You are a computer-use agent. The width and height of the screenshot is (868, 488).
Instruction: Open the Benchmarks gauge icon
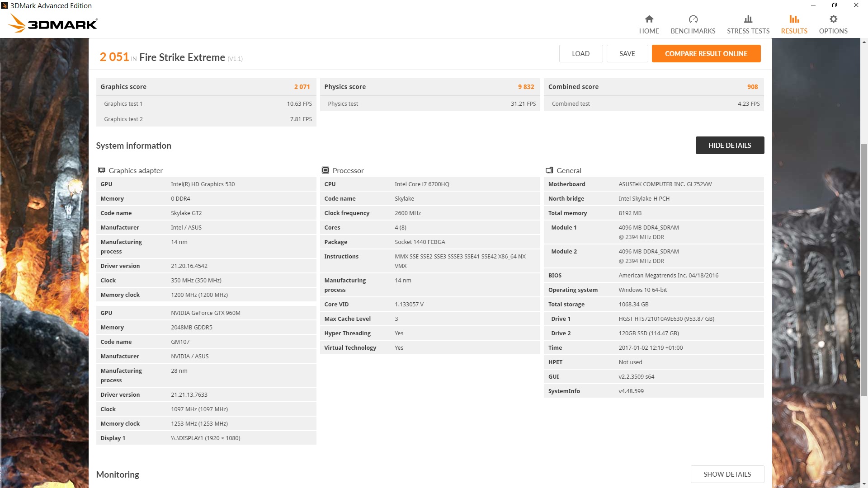693,19
